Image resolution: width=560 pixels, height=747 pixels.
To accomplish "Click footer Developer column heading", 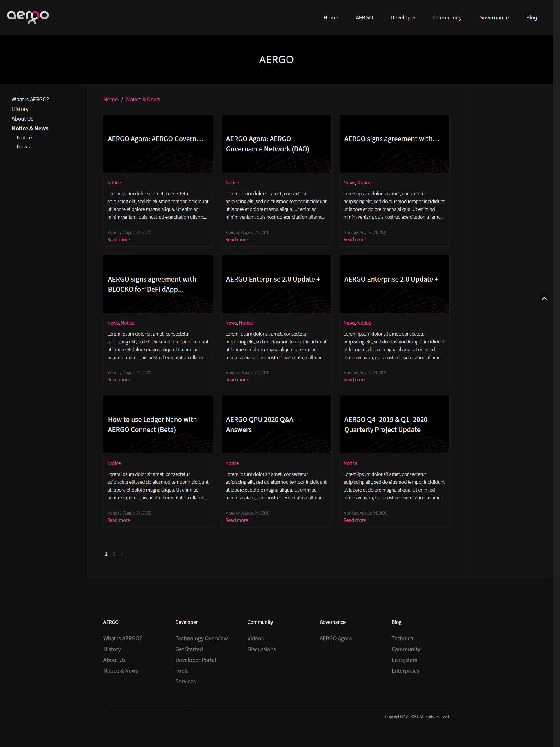I will [187, 622].
